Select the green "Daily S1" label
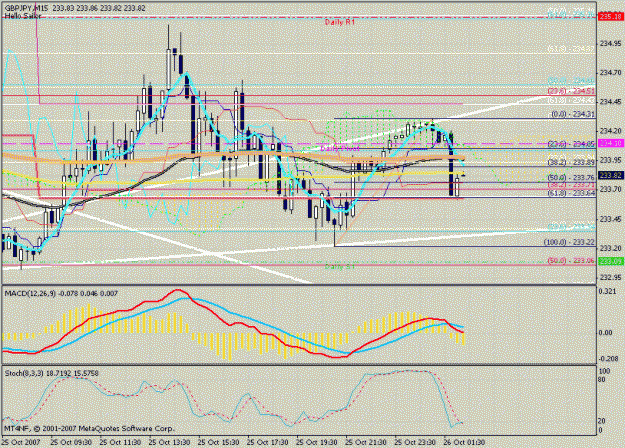The width and height of the screenshot is (625, 448). coord(340,267)
